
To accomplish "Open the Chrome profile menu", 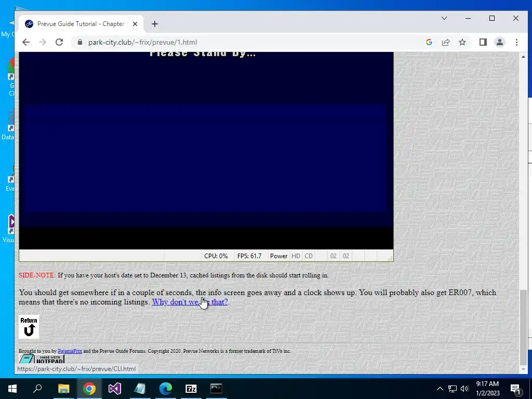I will (x=500, y=42).
